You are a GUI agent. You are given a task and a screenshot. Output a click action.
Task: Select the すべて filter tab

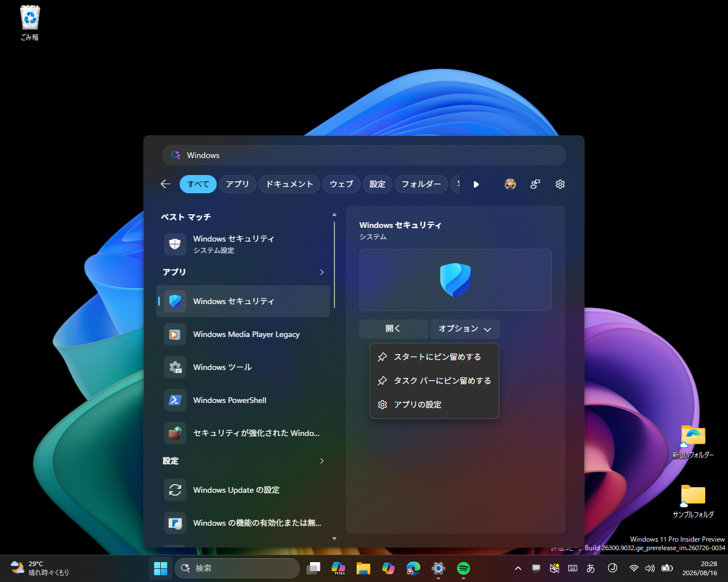[x=198, y=184]
